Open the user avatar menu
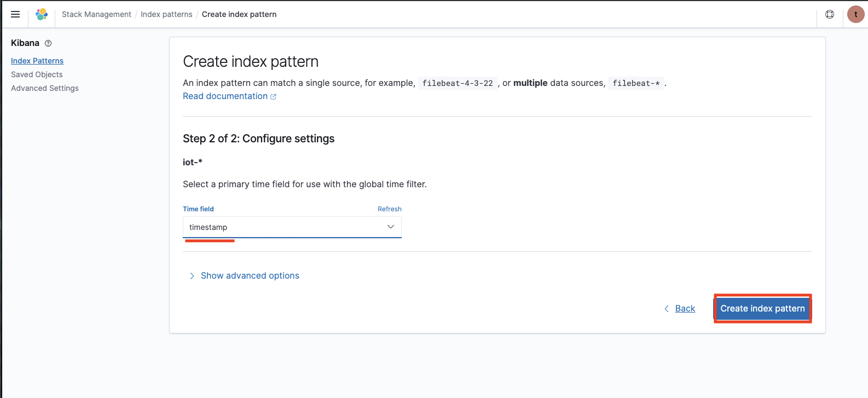 855,14
